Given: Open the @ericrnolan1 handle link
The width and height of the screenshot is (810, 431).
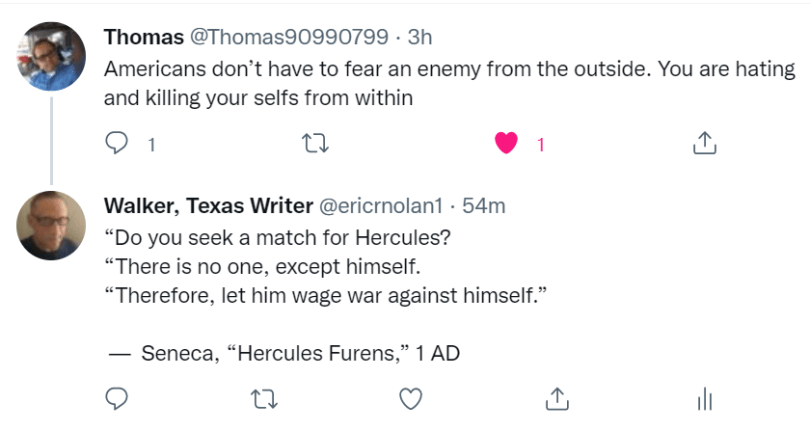Looking at the screenshot, I should 381,207.
